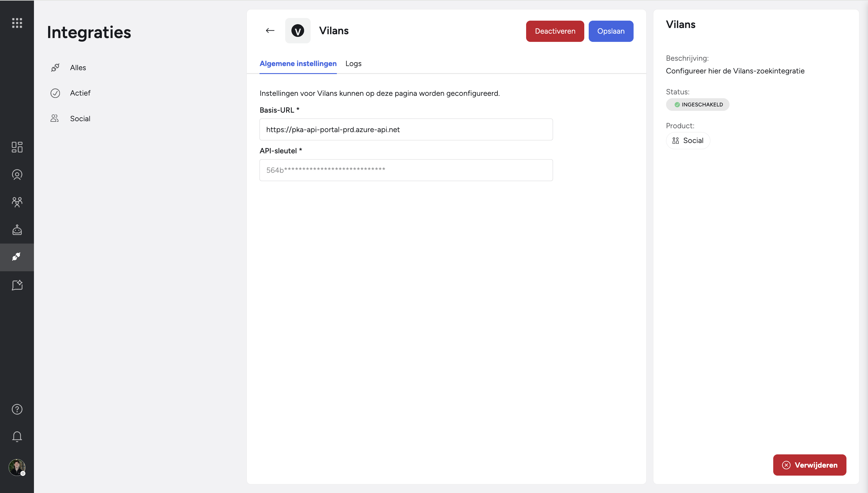Open the dashboard icon in sidebar
This screenshot has width=868, height=493.
17,147
